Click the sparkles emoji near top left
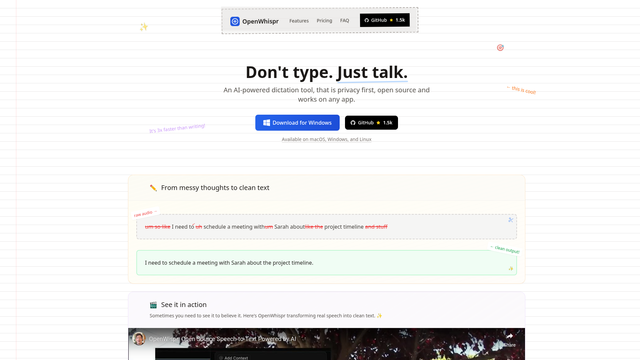Image resolution: width=640 pixels, height=360 pixels. pos(144,27)
